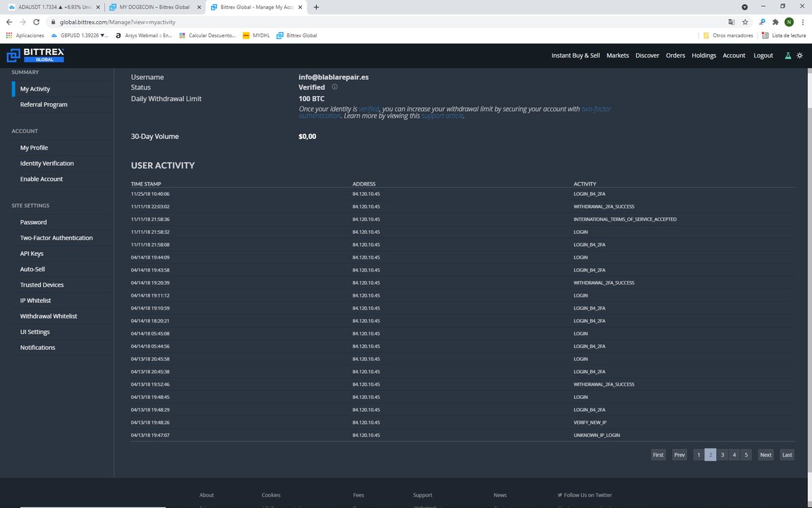This screenshot has height=508, width=812.
Task: Go to Last activity page
Action: pos(787,455)
